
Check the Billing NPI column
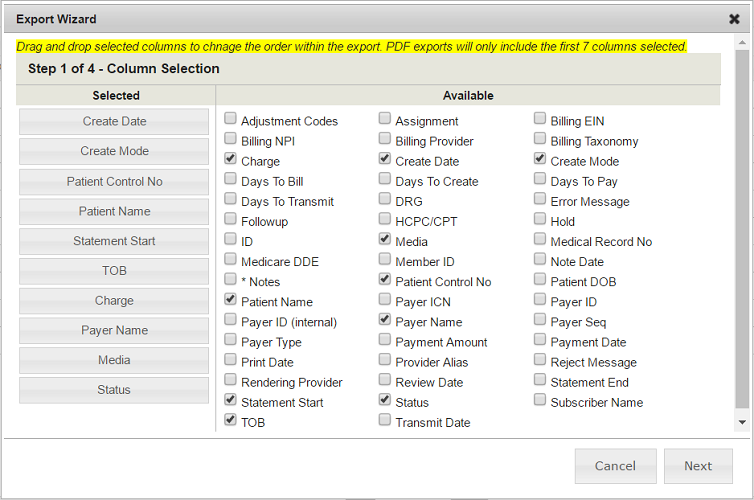231,140
